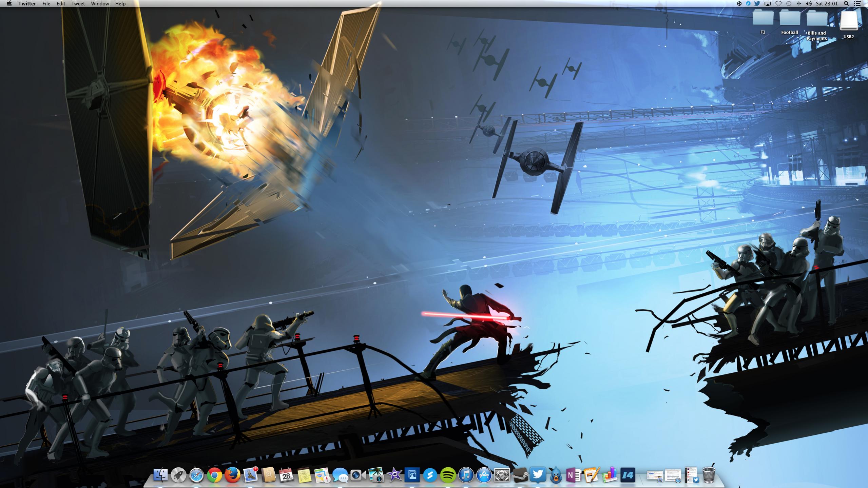Viewport: 868px width, 488px height.
Task: Open iTunes from the Dock
Action: 466,475
